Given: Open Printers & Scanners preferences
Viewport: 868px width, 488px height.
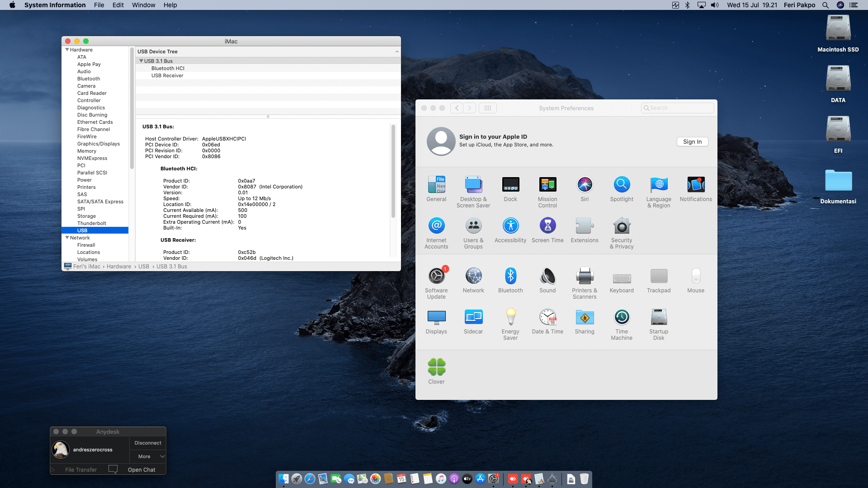Looking at the screenshot, I should pyautogui.click(x=585, y=283).
